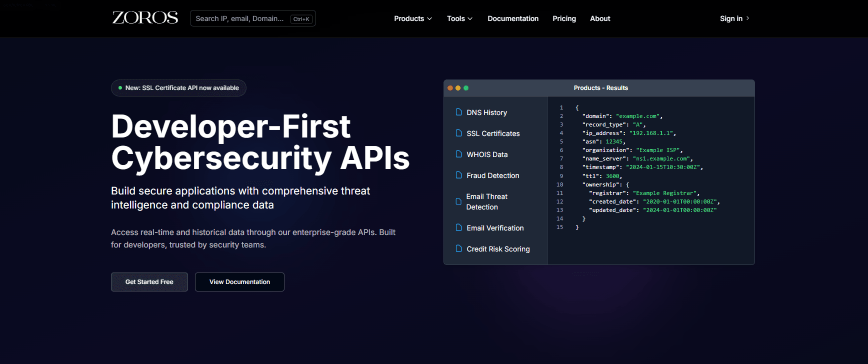This screenshot has width=868, height=364.
Task: Click View Documentation button
Action: [239, 282]
